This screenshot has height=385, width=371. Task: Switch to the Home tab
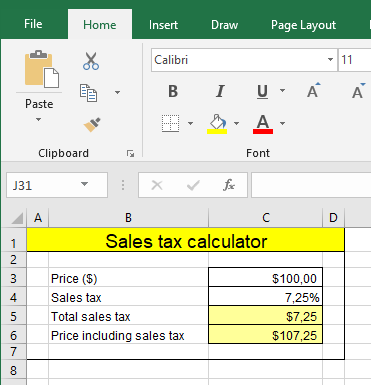click(x=100, y=25)
